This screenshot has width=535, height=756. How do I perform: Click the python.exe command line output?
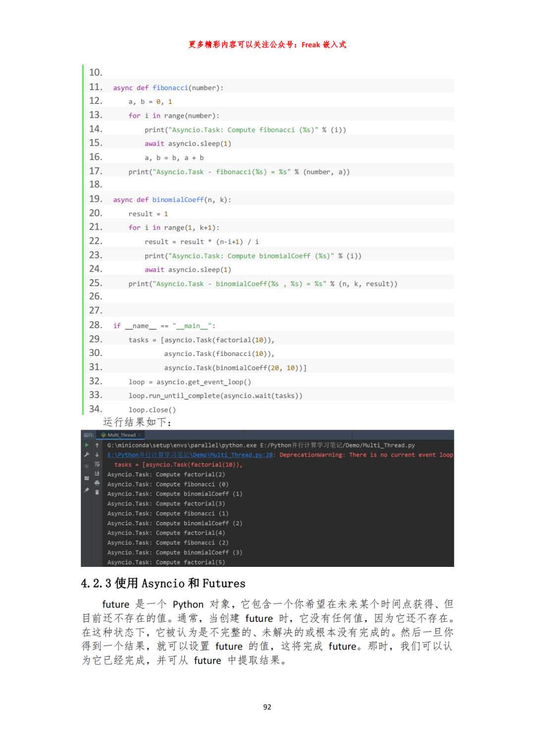tap(261, 446)
